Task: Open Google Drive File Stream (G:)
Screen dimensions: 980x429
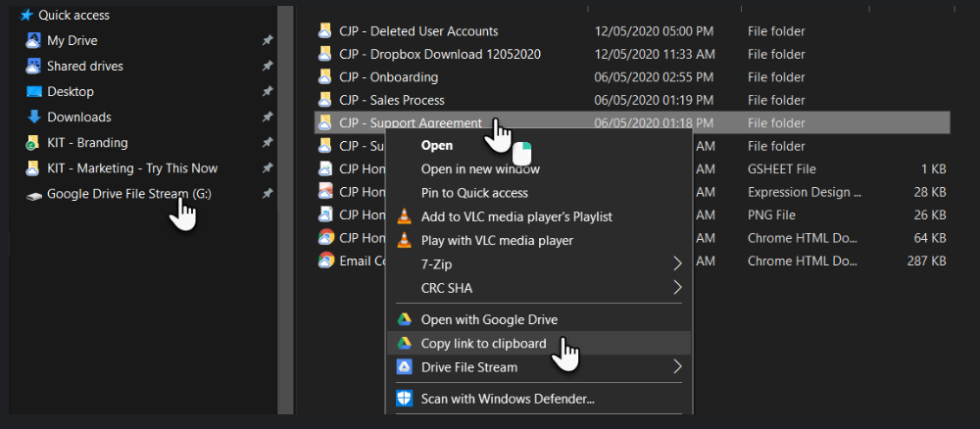Action: point(129,194)
